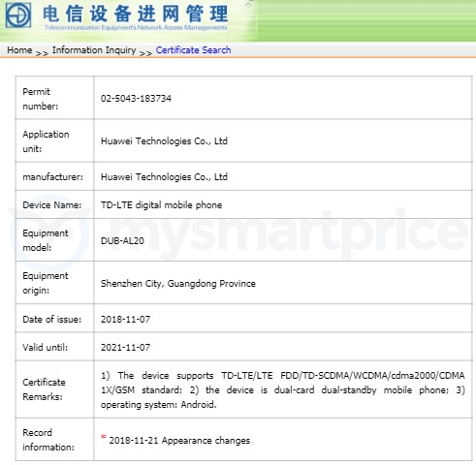Click the manufacturer Huawei Technologies value
The width and height of the screenshot is (476, 465).
[x=164, y=177]
